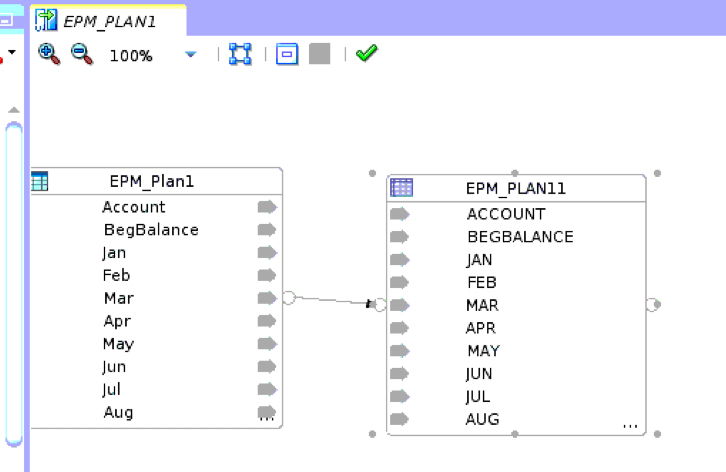Image resolution: width=726 pixels, height=472 pixels.
Task: Click the zoom in magnifier icon
Action: (48, 54)
